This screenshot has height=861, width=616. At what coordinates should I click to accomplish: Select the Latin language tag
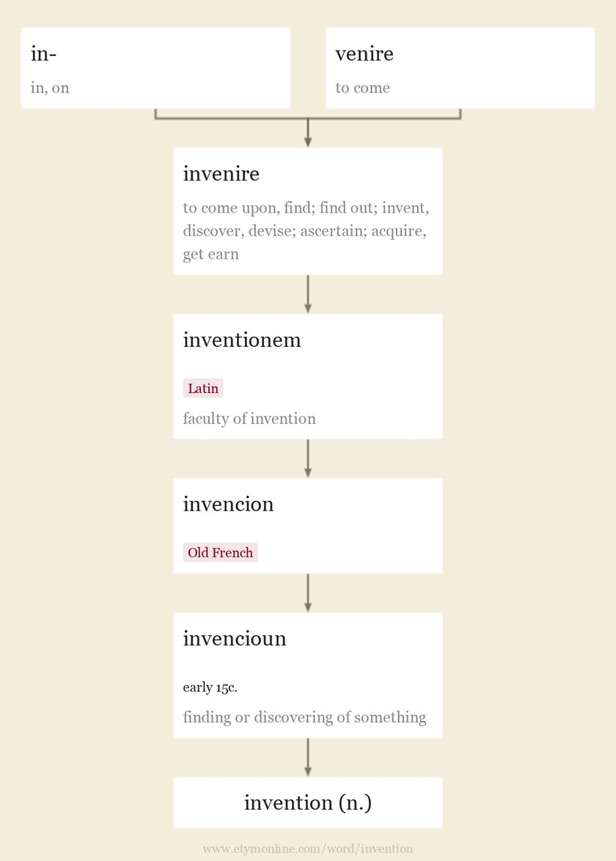203,388
